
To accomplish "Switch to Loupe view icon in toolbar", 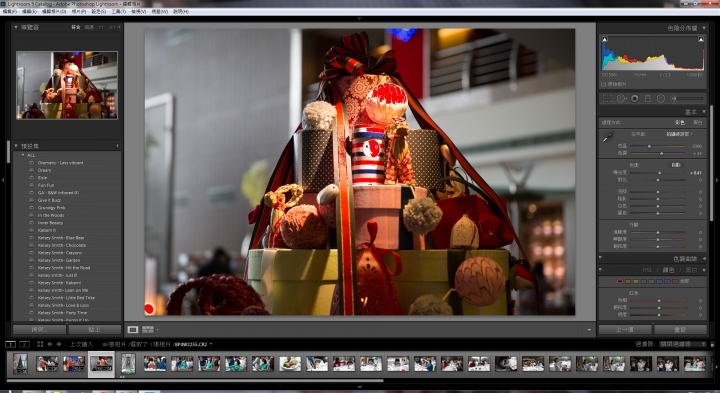I will point(133,330).
